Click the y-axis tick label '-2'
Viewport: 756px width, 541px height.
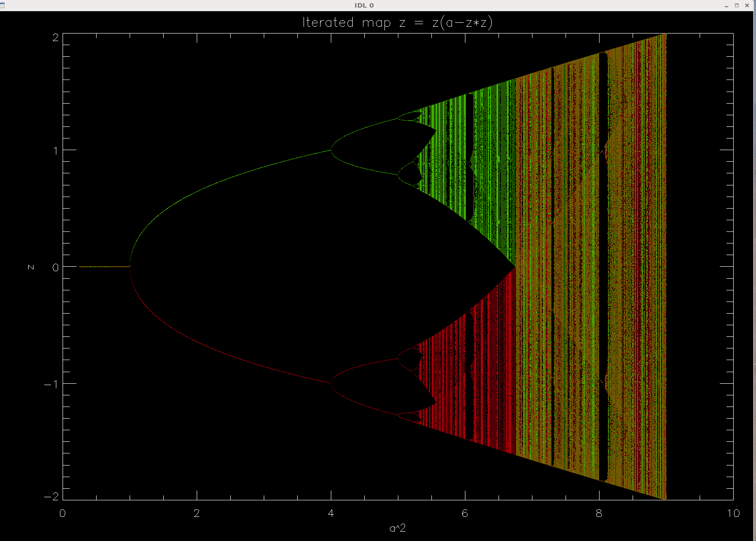[x=51, y=496]
